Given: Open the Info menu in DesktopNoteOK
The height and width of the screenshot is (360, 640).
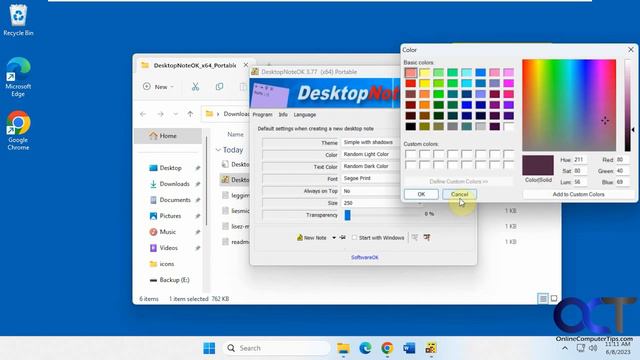Looking at the screenshot, I should [283, 115].
